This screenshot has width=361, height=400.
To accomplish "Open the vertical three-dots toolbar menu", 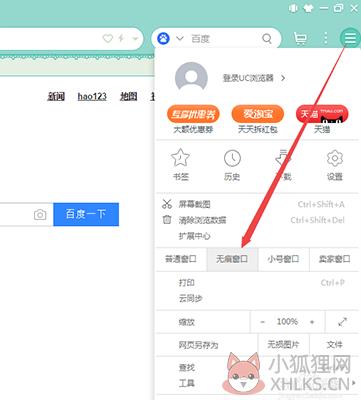I will click(x=325, y=39).
